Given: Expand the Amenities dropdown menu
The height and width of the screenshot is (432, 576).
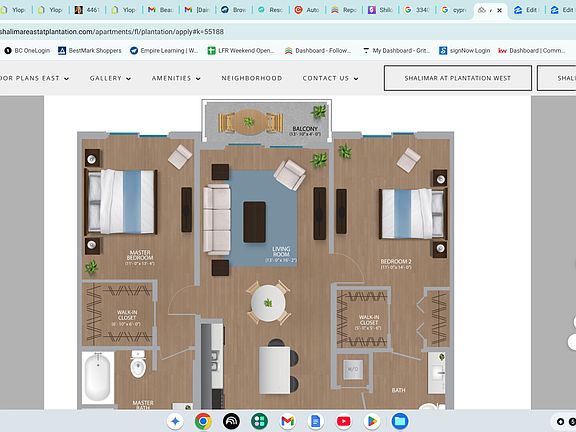Looking at the screenshot, I should pyautogui.click(x=176, y=78).
